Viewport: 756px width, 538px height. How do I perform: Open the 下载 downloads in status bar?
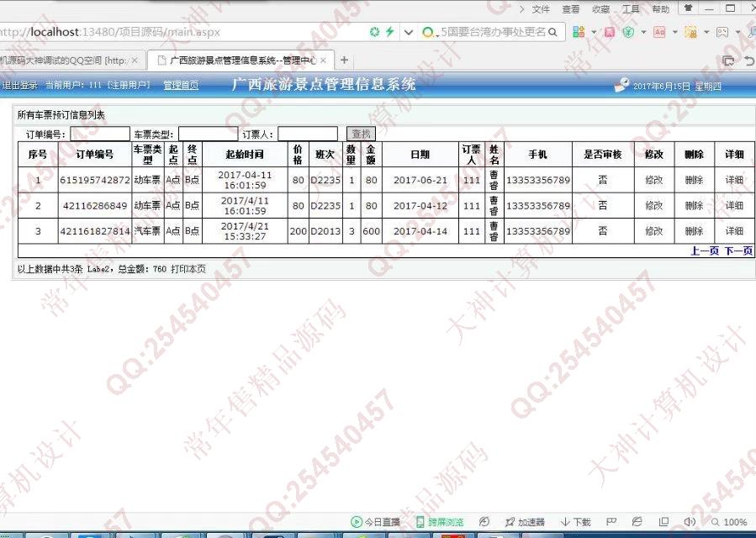click(576, 522)
